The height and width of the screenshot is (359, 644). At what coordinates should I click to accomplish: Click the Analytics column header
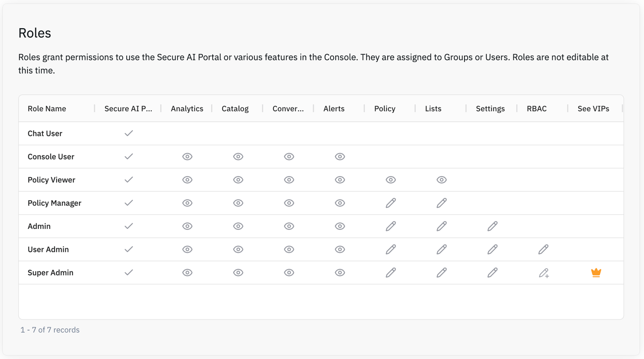pyautogui.click(x=187, y=109)
